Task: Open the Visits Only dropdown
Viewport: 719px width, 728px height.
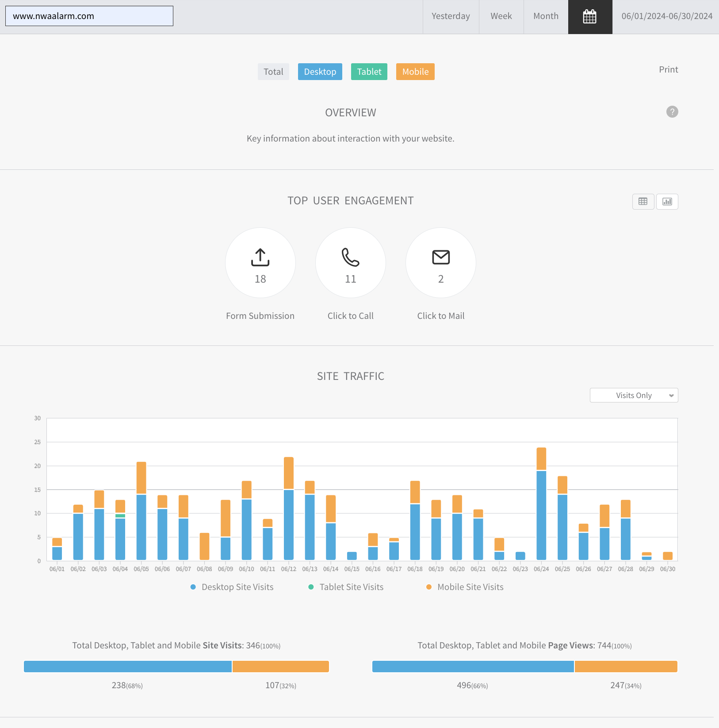Action: pyautogui.click(x=634, y=395)
